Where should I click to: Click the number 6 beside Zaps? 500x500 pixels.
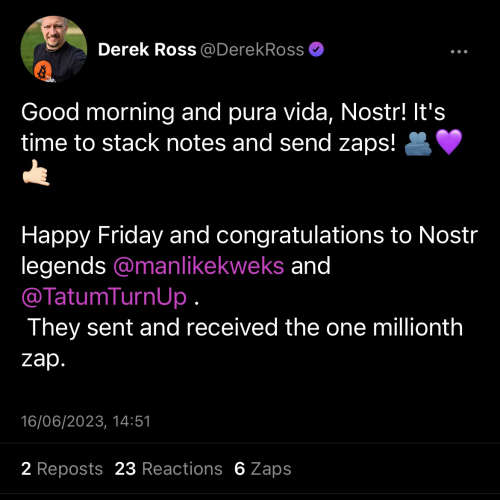(x=240, y=469)
